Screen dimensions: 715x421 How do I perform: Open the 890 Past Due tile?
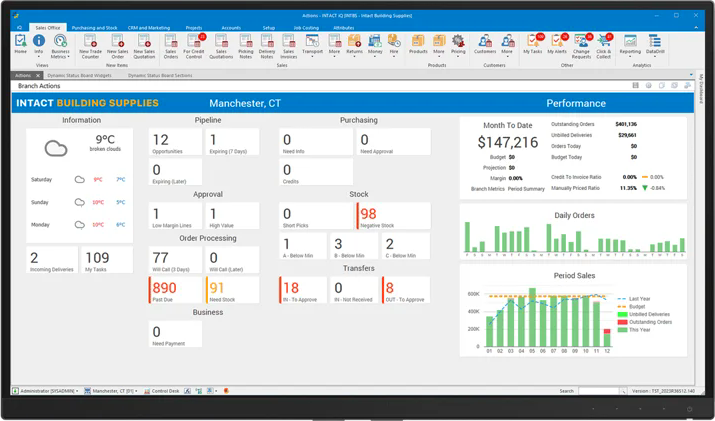(x=175, y=290)
